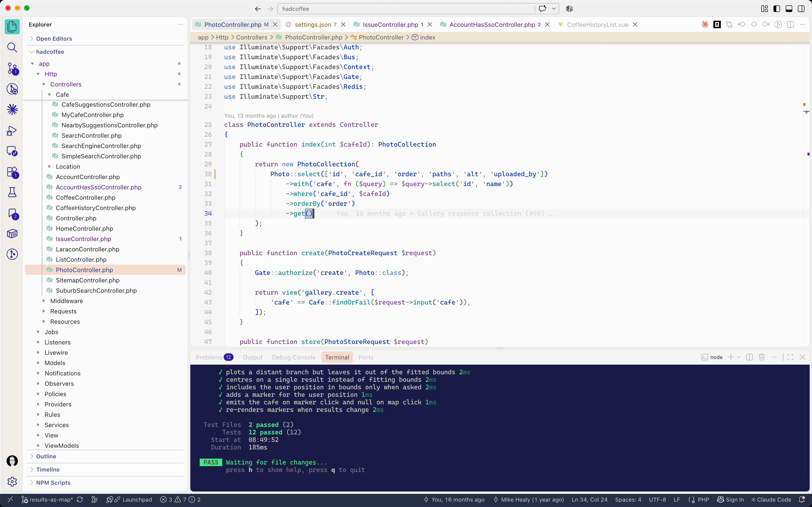Close the PhotoController.php tab

pos(275,24)
